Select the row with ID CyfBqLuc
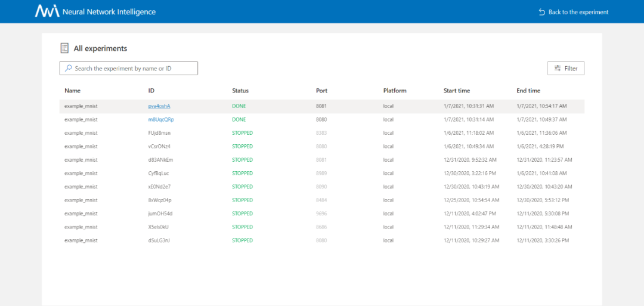644x306 pixels. point(322,174)
